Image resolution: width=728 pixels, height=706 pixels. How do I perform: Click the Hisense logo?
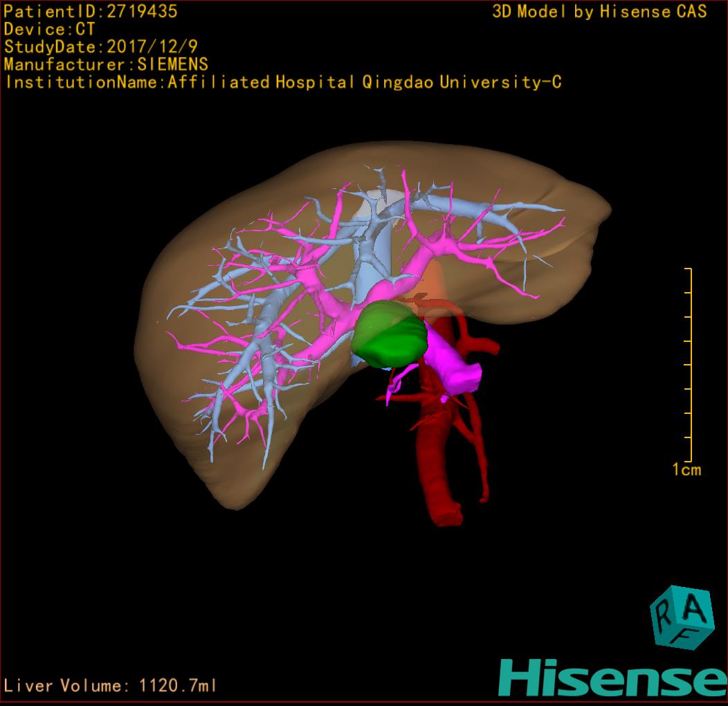(613, 678)
